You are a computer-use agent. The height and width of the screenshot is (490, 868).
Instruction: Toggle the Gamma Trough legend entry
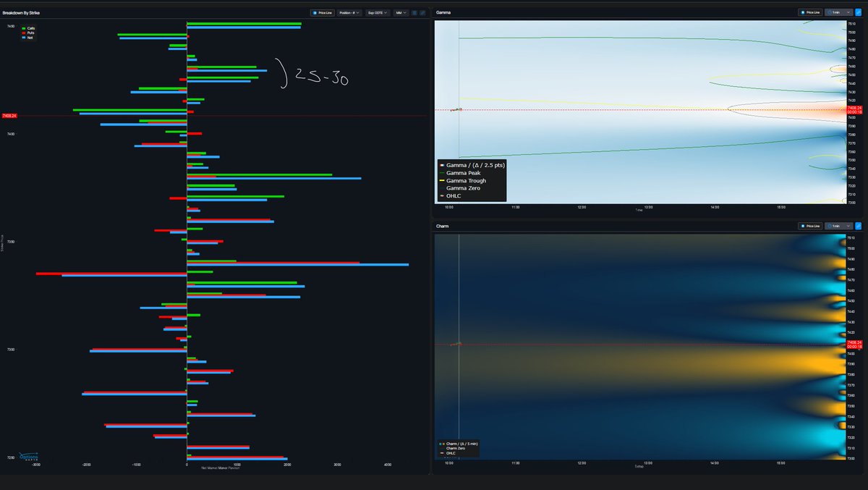coord(463,180)
